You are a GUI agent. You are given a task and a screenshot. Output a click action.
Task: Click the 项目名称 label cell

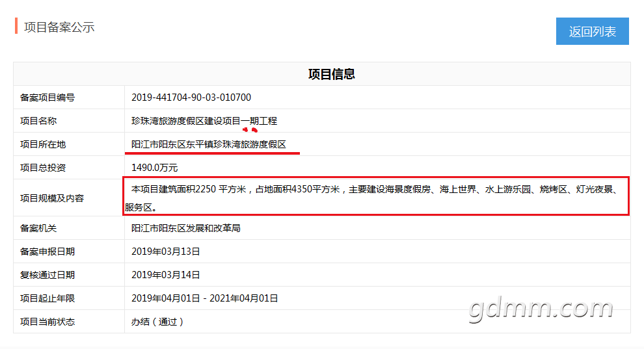pyautogui.click(x=69, y=121)
